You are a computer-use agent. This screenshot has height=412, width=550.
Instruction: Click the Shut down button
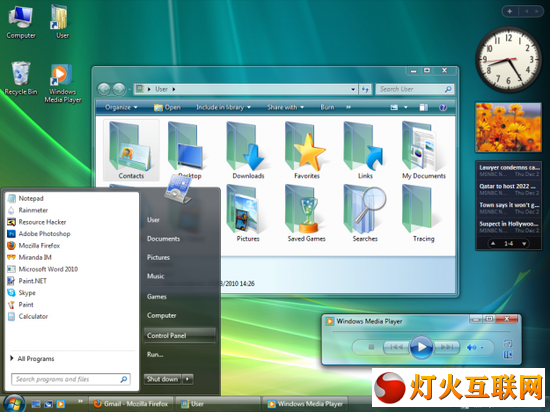click(x=162, y=379)
